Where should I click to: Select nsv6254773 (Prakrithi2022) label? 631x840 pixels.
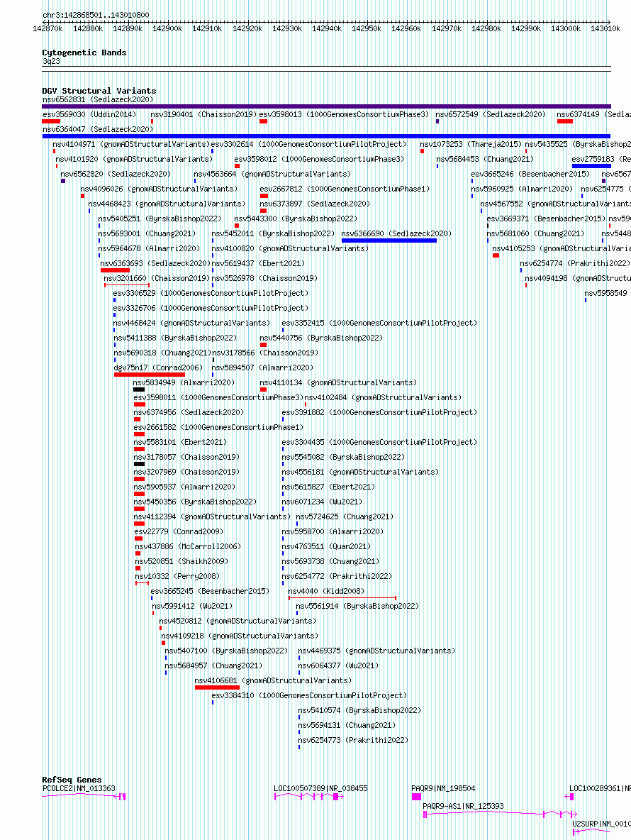pos(353,740)
